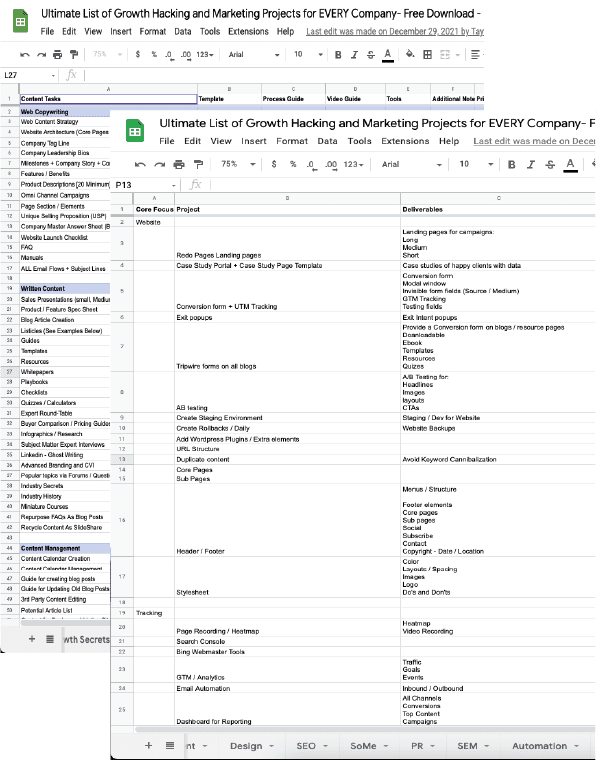Switch to the Automation sheet tab
The height and width of the screenshot is (760, 596).
tap(545, 746)
